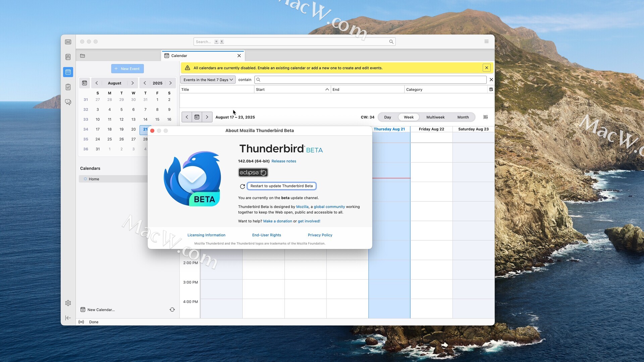Click New Calendar... button
644x362 pixels.
[98, 310]
